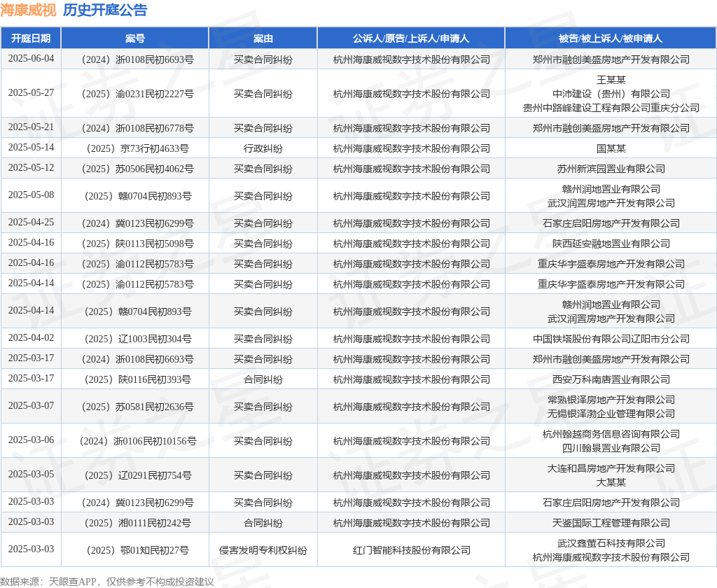Click the date 2025-06-04
The image size is (717, 588).
[x=31, y=59]
